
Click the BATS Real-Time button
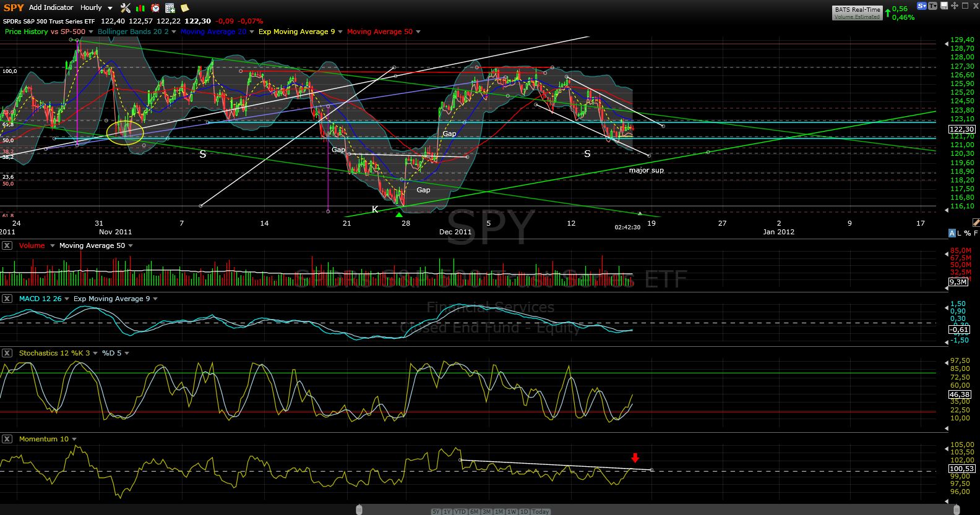[857, 12]
